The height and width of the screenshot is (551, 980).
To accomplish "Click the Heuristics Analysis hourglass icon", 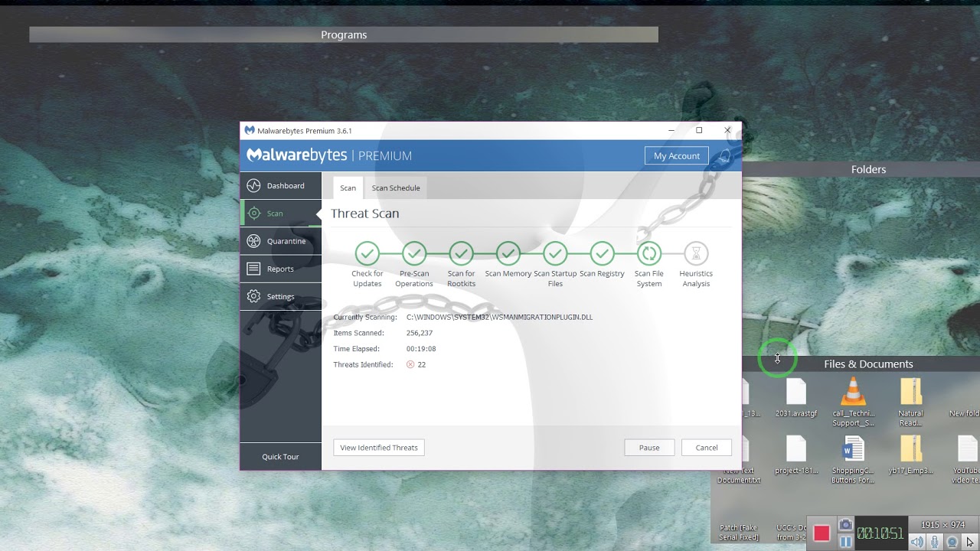I will (x=696, y=253).
